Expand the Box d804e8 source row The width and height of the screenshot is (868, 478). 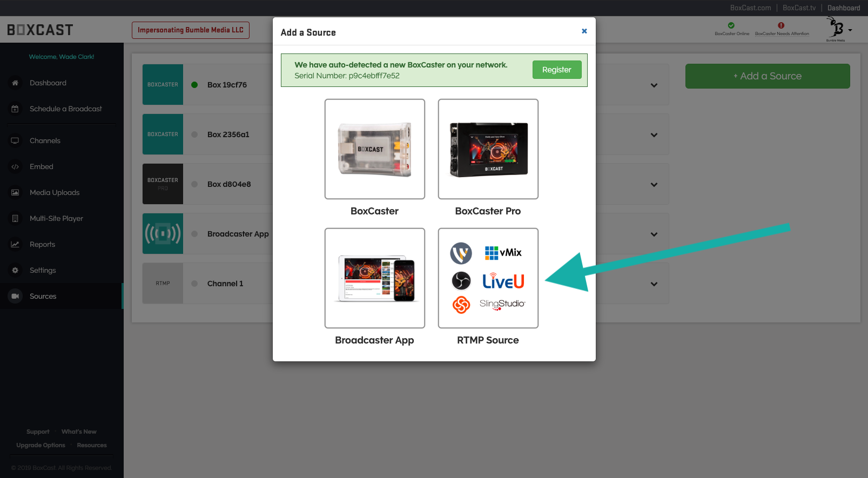point(654,185)
